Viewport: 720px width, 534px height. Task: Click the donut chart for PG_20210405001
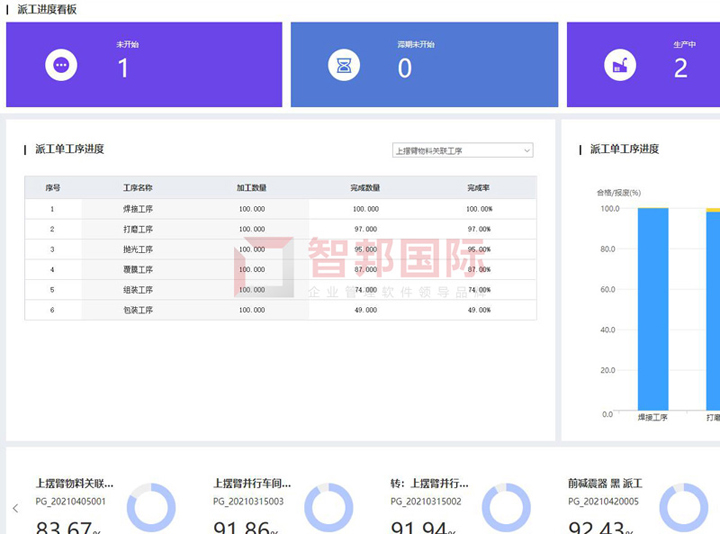151,507
